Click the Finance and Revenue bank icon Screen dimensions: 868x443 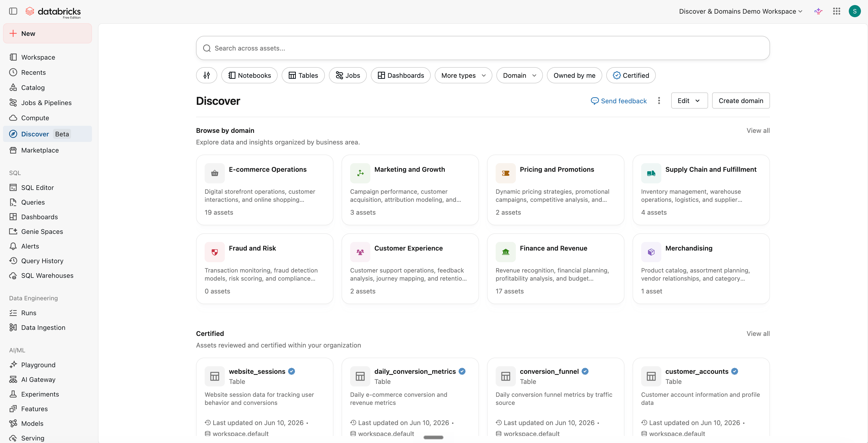(x=506, y=252)
